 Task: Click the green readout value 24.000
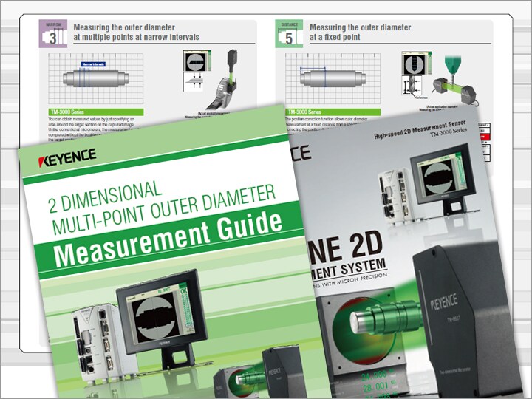pos(374,375)
